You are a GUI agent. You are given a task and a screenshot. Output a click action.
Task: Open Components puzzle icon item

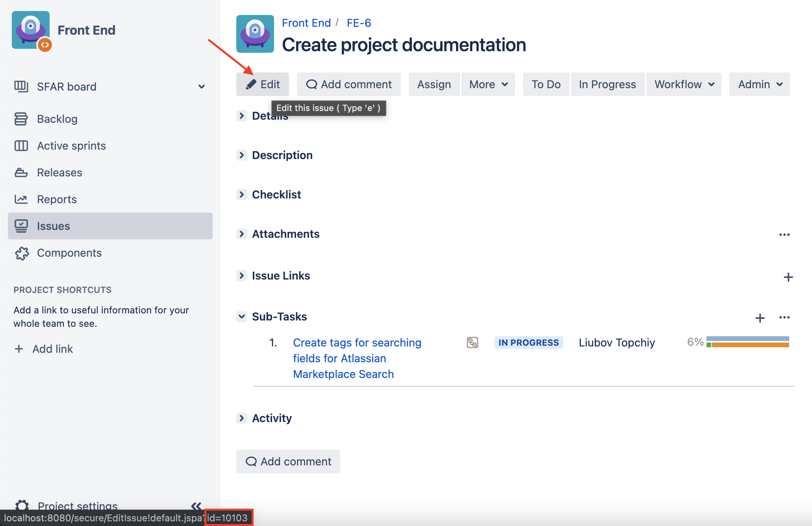pos(22,253)
